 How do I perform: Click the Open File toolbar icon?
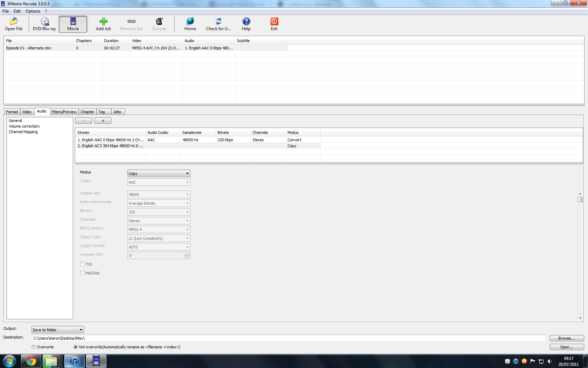click(14, 21)
